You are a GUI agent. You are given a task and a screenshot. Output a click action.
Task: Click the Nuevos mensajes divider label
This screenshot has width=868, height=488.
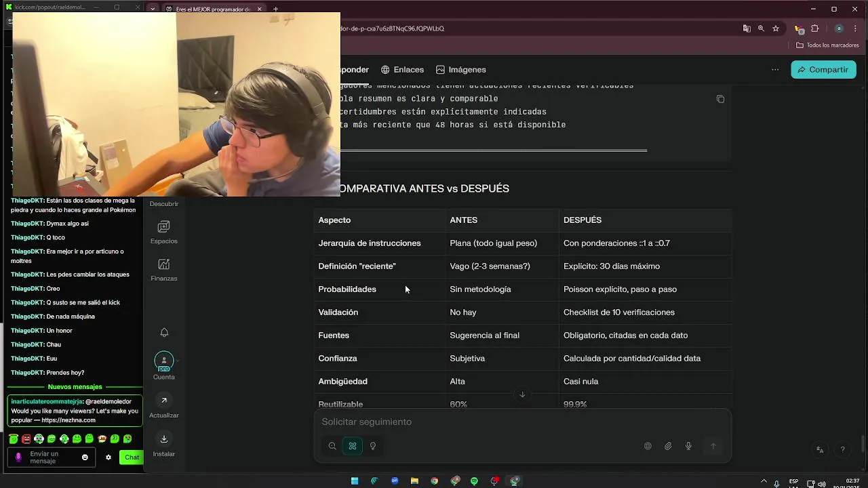coord(75,387)
